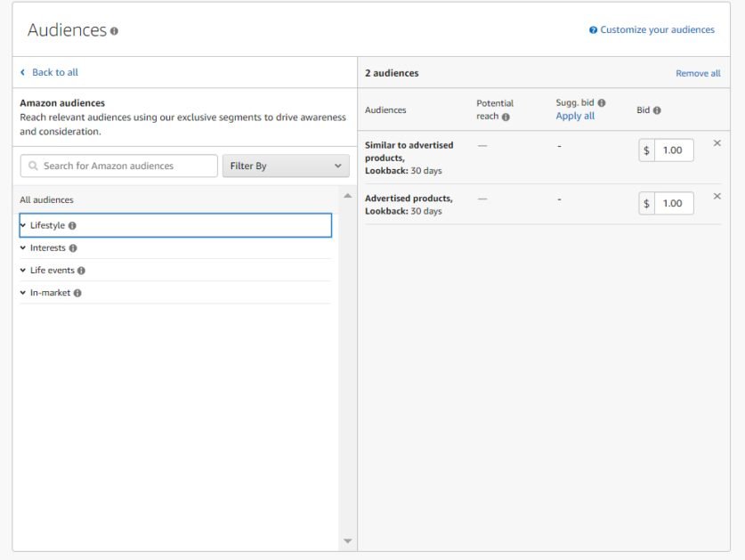Click the Bid column info icon
This screenshot has height=560, width=745.
click(x=657, y=110)
